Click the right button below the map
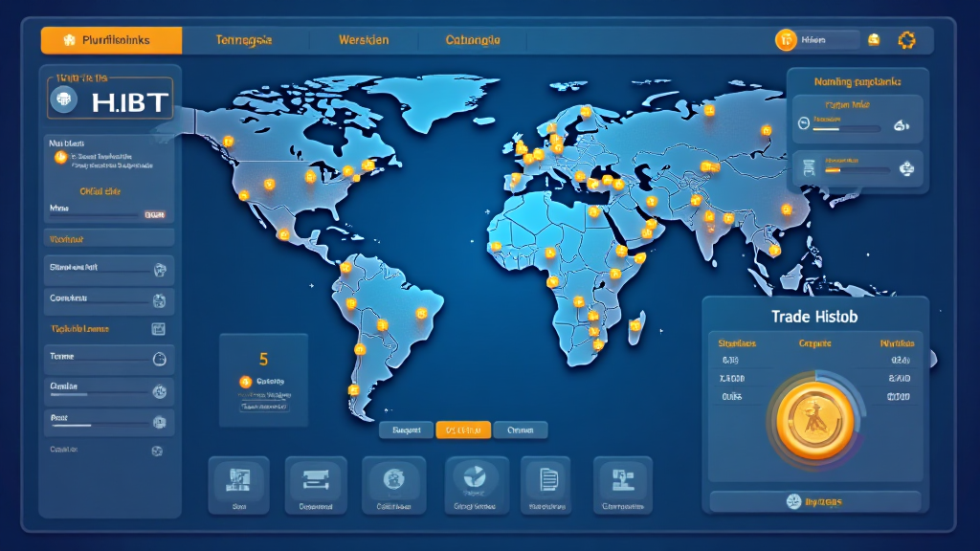 520,430
